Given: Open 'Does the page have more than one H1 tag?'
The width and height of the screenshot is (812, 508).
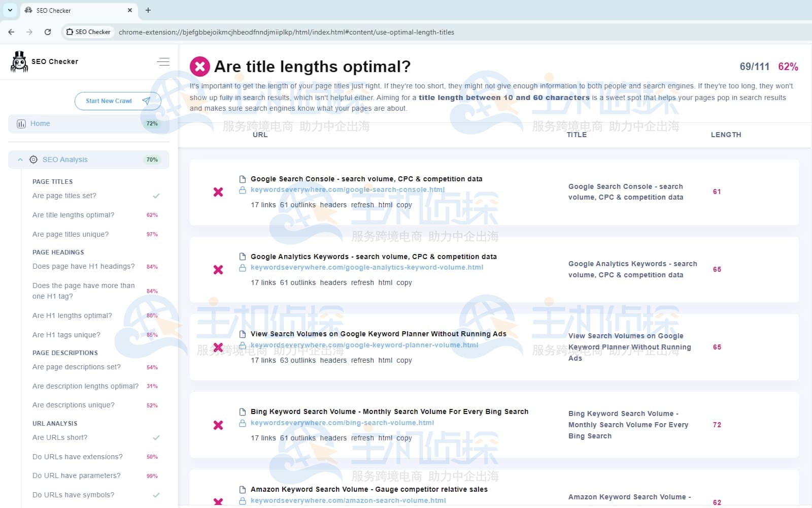Looking at the screenshot, I should tap(84, 291).
